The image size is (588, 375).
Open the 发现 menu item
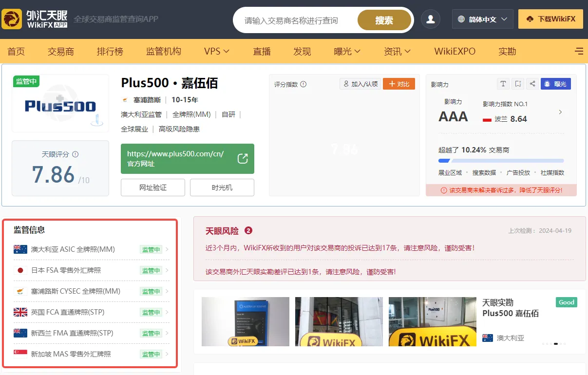coord(302,51)
